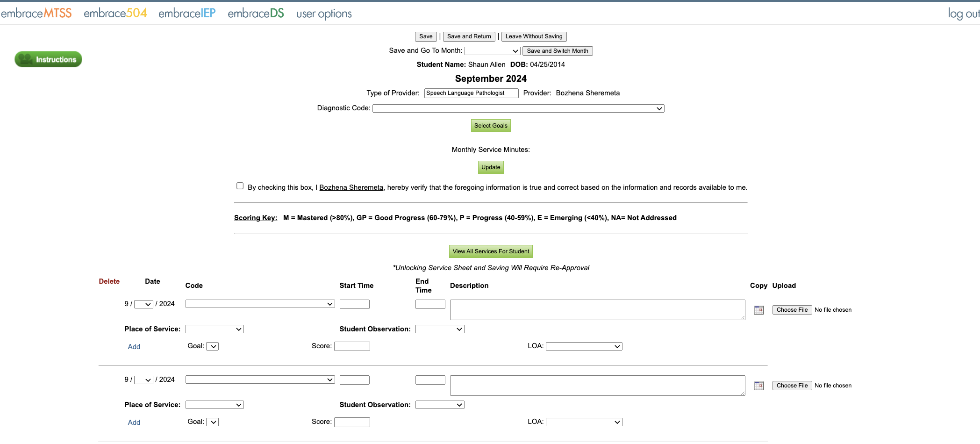Click the first Add link
The image size is (980, 444).
click(x=134, y=347)
